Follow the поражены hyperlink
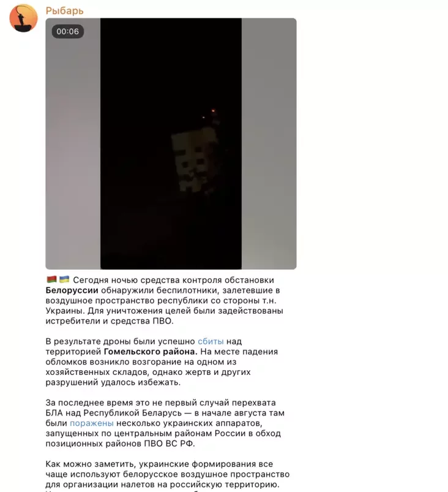 (92, 423)
